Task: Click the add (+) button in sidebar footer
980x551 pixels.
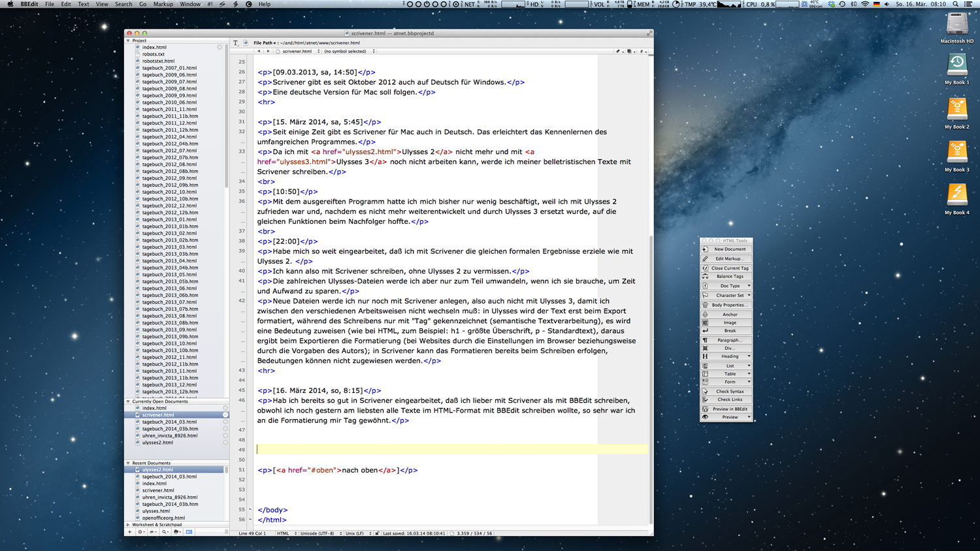Action: click(129, 532)
